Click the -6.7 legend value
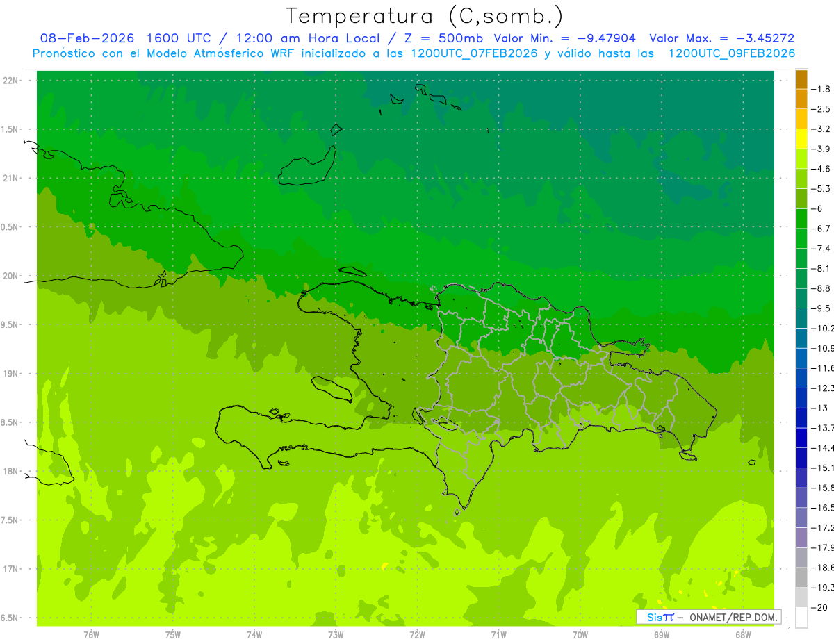The width and height of the screenshot is (834, 644). (821, 229)
